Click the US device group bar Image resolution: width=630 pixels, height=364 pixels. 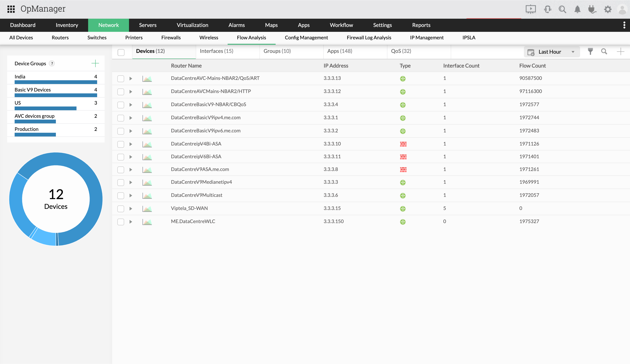point(46,108)
